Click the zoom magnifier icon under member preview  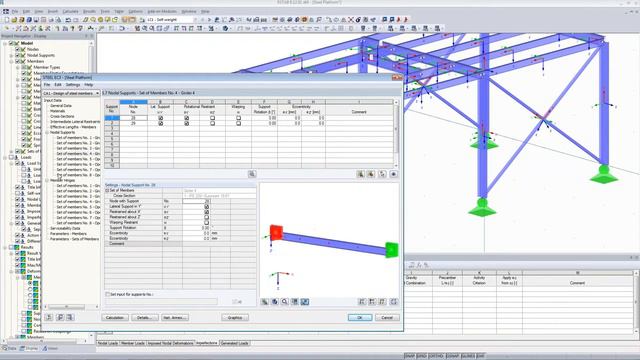[x=284, y=302]
